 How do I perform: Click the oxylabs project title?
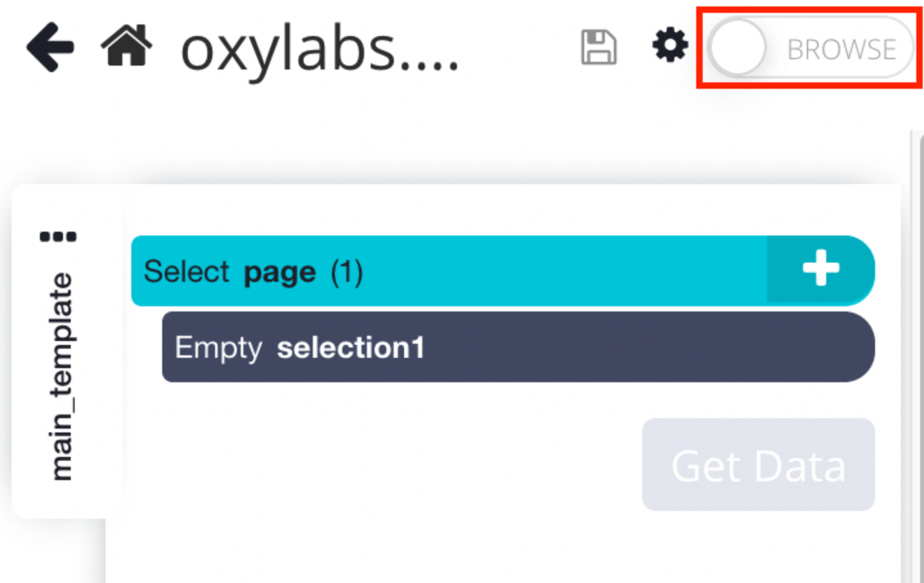point(320,50)
